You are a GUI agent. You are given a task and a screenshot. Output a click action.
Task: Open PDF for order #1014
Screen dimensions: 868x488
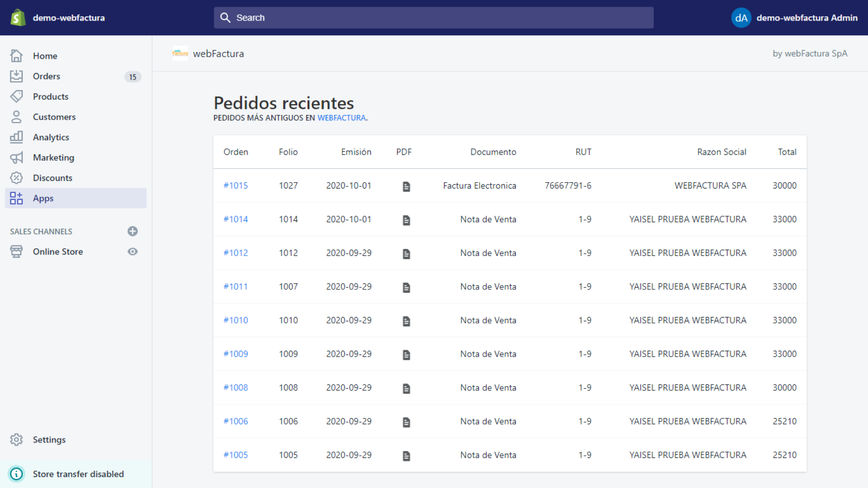(406, 220)
